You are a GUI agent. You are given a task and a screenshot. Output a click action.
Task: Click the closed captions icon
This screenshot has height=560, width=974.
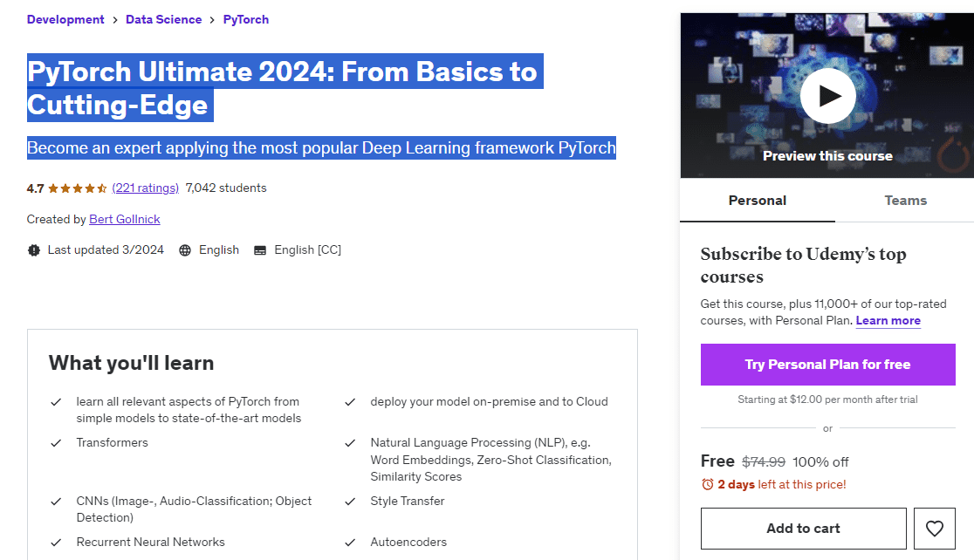coord(260,250)
